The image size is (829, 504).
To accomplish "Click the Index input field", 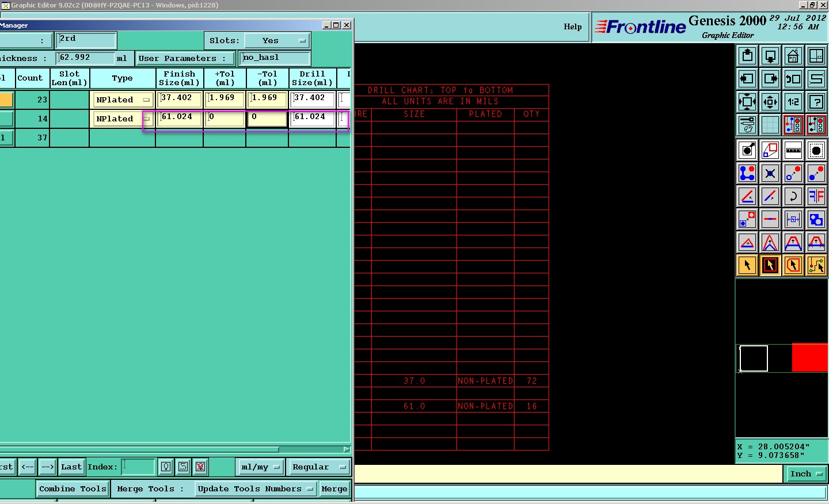I will point(138,467).
